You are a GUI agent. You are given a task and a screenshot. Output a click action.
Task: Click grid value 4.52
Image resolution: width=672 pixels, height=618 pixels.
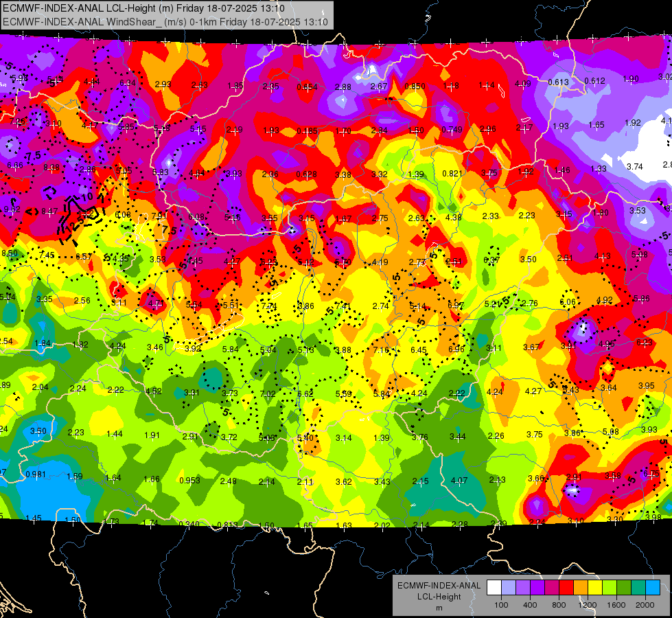pyautogui.click(x=154, y=391)
